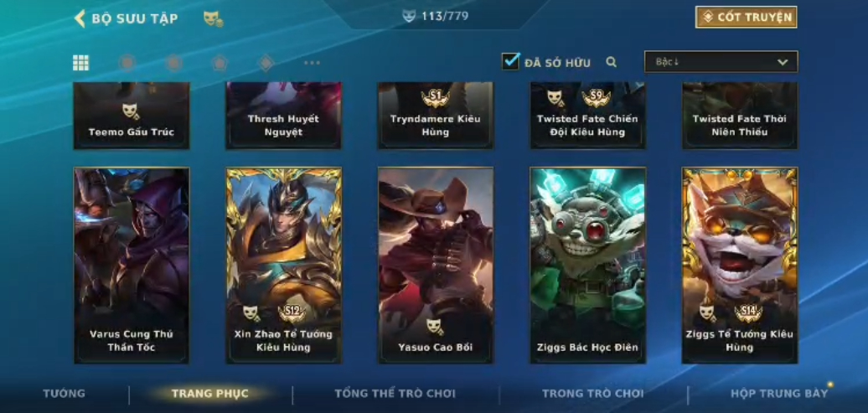Screen dimensions: 868x413
Task: Open the mask-and-coin icon beside Bộ Sưu Tập
Action: [213, 18]
